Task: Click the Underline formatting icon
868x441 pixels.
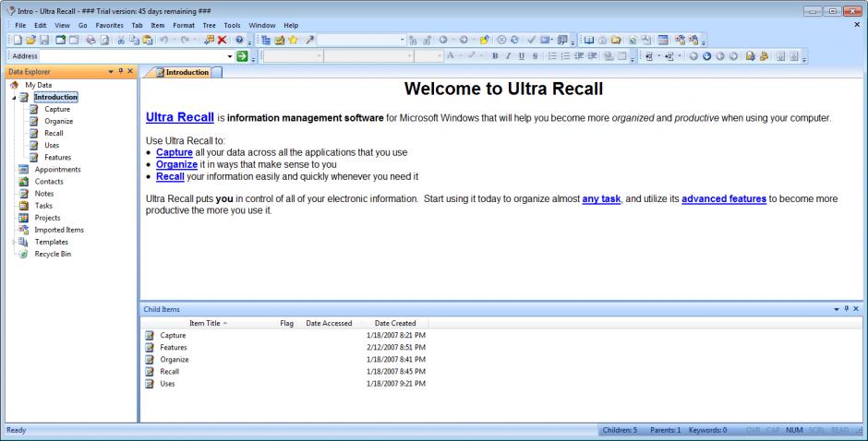Action: (x=522, y=56)
